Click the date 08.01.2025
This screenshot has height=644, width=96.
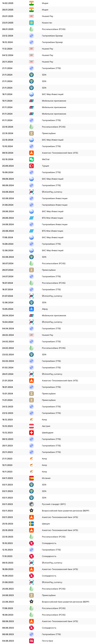tap(8, 29)
